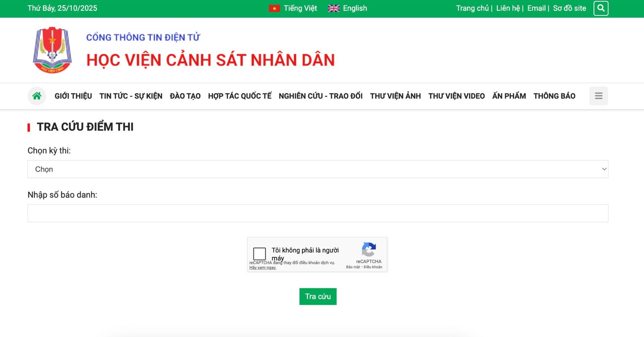The width and height of the screenshot is (644, 337).
Task: Switch language to English
Action: coord(354,8)
